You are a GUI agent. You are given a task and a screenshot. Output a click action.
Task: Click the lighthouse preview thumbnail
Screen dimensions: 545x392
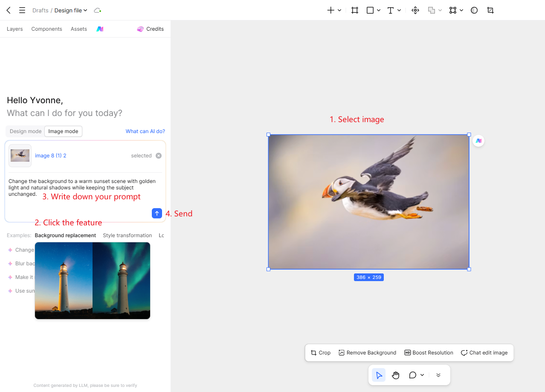point(93,281)
